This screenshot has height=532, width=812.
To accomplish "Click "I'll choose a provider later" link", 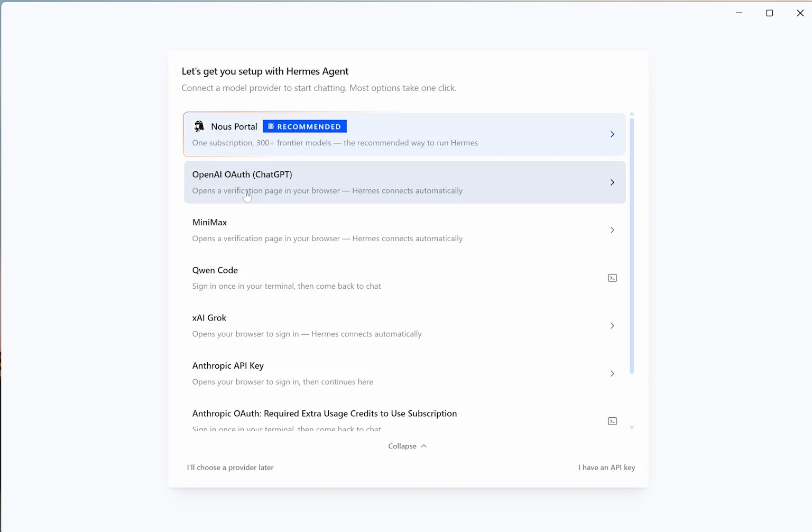I will pyautogui.click(x=230, y=467).
